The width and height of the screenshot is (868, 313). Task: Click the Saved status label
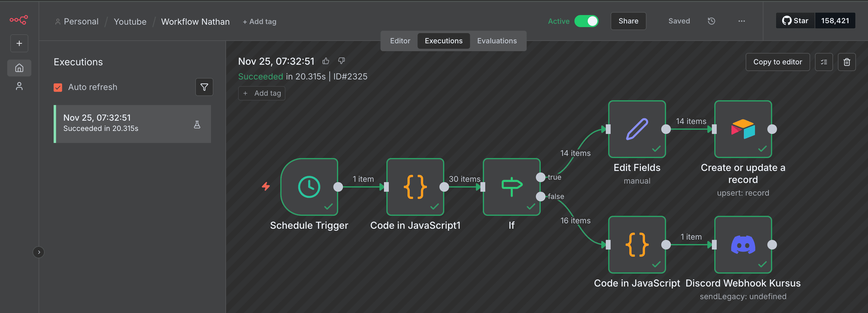[679, 21]
